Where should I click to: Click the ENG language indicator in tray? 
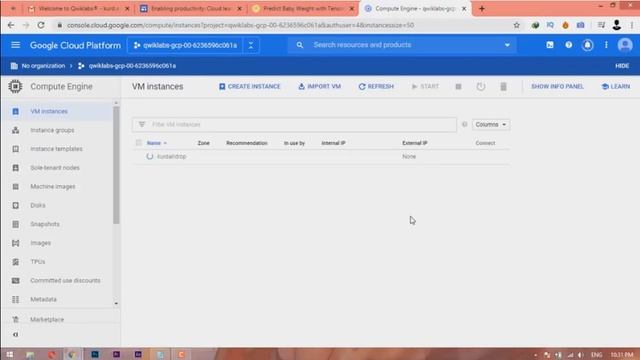click(596, 355)
